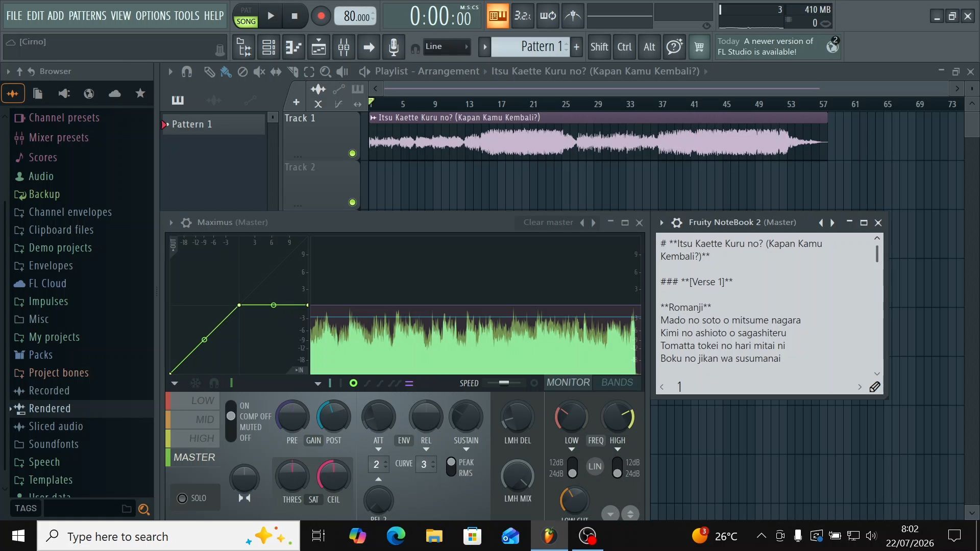Switch to the BANDS tab in Maximus
This screenshot has height=551, width=980.
(617, 383)
